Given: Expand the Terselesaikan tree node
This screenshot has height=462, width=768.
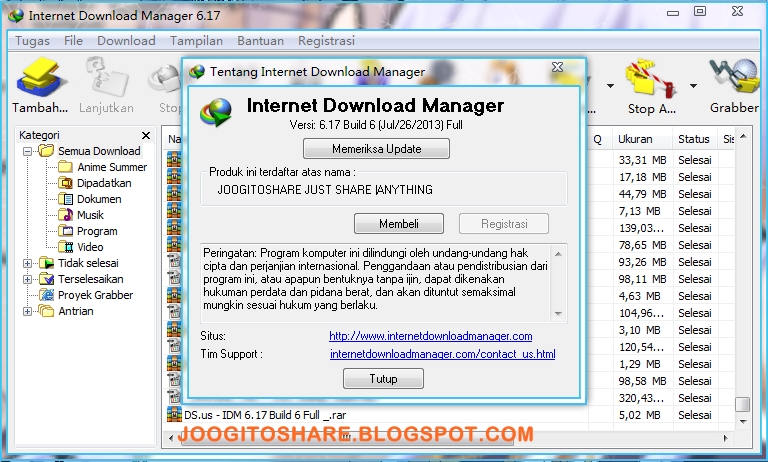Looking at the screenshot, I should (x=27, y=279).
